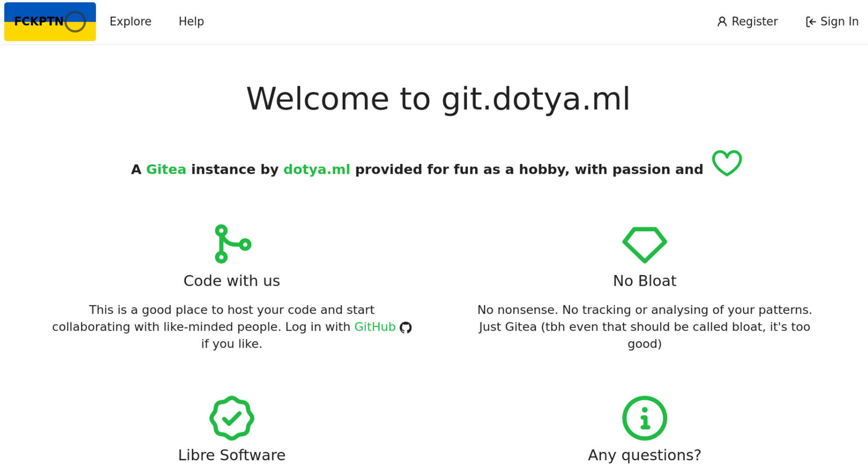
Task: Click the git branch icon
Action: tap(232, 244)
